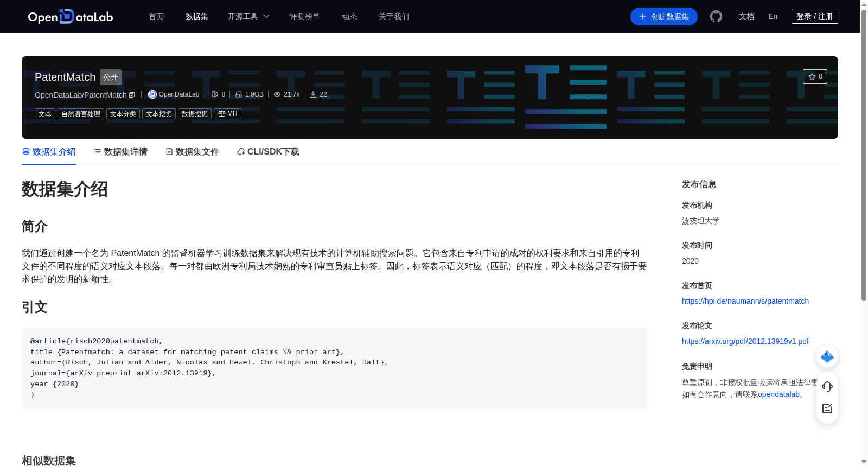This screenshot has height=467, width=868.
Task: Click the dataset size icon 1.9GB
Action: (239, 94)
